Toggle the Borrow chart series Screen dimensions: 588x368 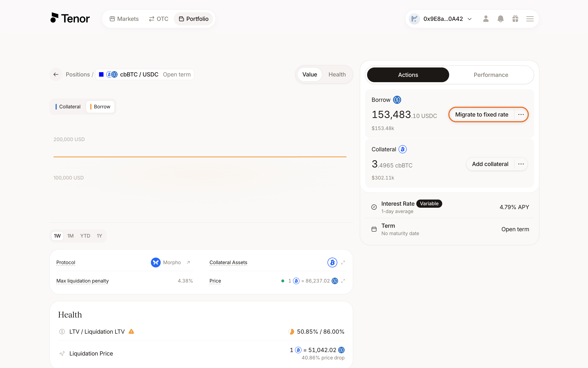click(x=100, y=107)
